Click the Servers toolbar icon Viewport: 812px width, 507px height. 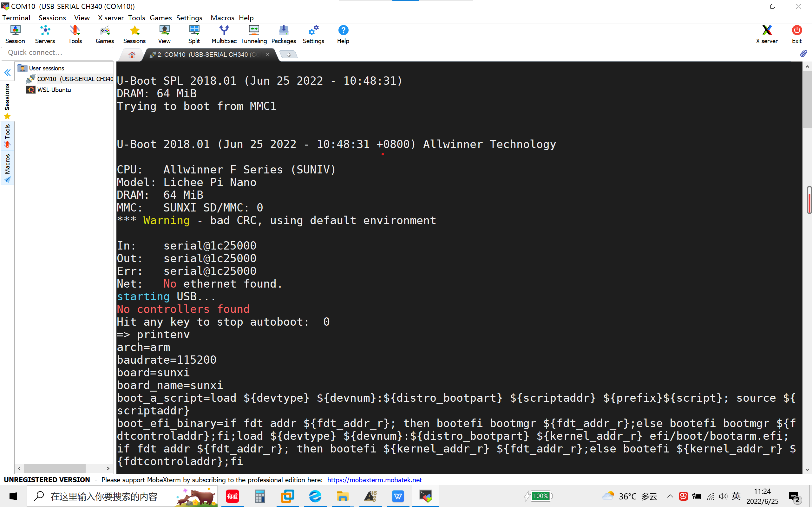[x=45, y=34]
